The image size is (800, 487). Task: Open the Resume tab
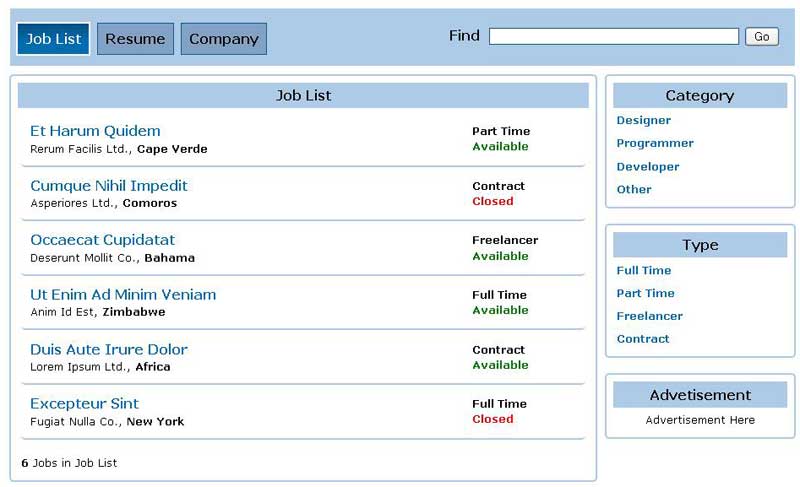point(135,39)
